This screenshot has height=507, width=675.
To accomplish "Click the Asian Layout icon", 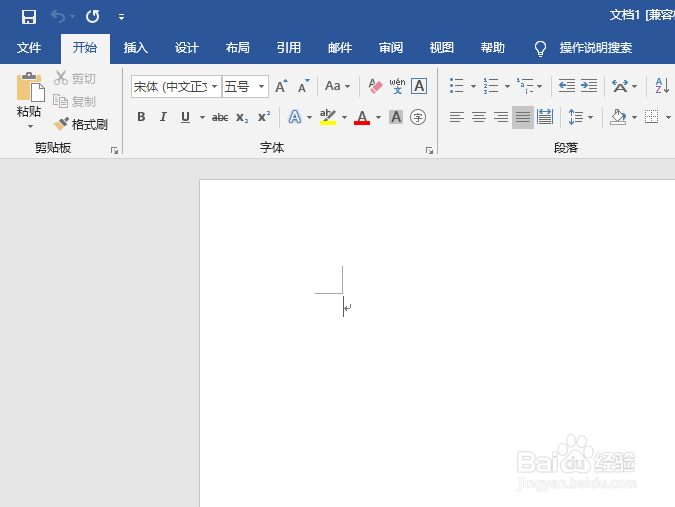I will coord(620,86).
